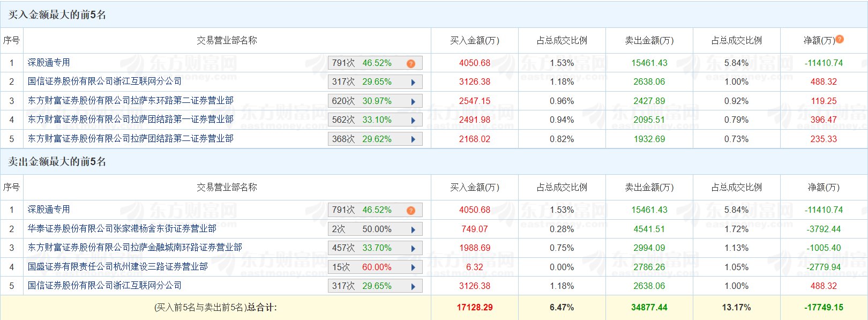Image resolution: width=868 pixels, height=320 pixels.
Task: Expand 317次 29.65% details in the sell table
Action: click(413, 286)
